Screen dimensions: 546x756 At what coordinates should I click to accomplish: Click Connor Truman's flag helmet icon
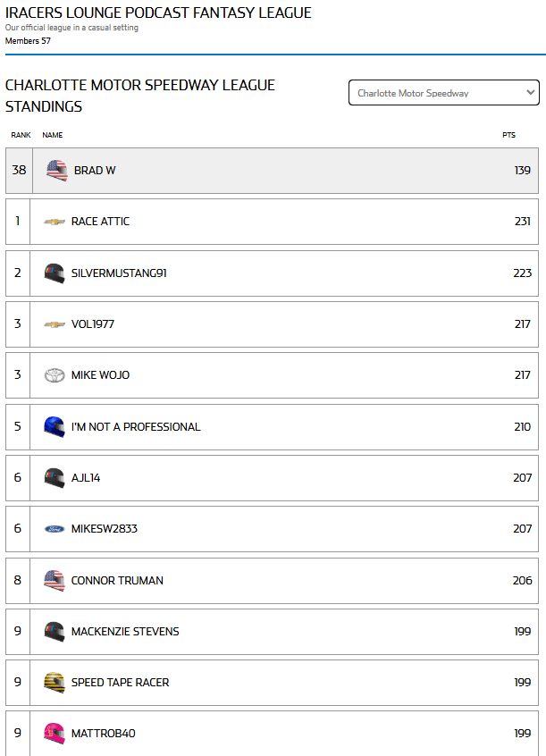[x=55, y=580]
